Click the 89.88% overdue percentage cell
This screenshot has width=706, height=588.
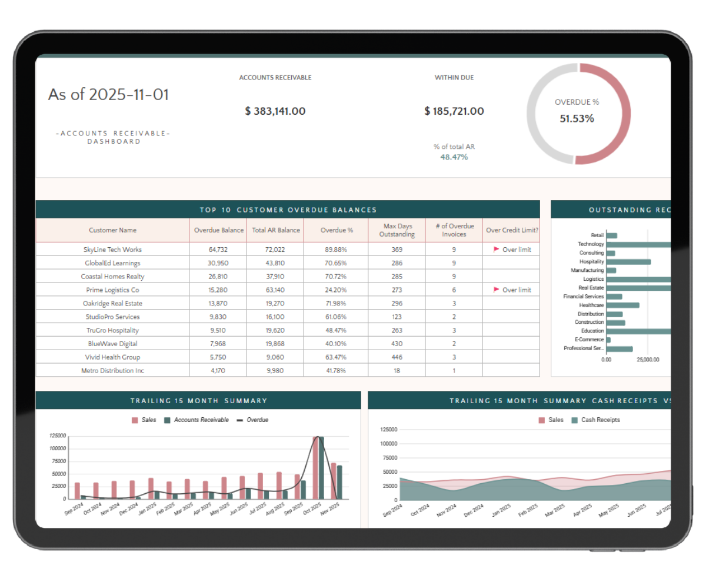335,250
